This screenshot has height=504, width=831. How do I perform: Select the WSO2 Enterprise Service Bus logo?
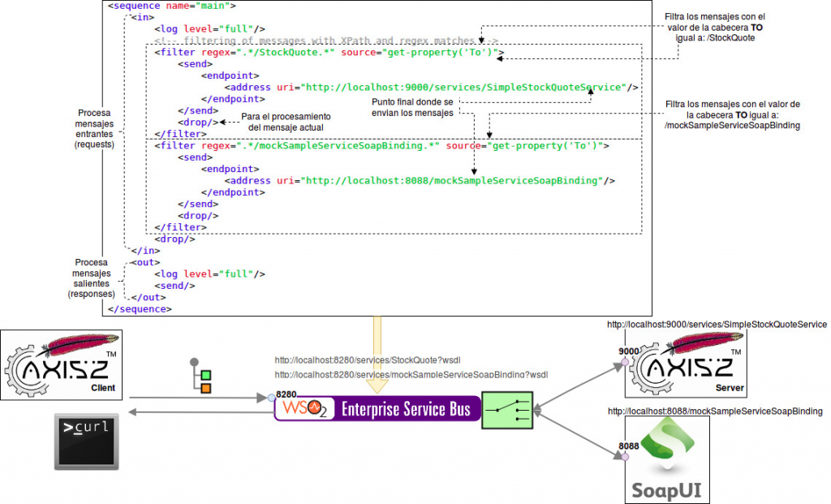coord(377,407)
